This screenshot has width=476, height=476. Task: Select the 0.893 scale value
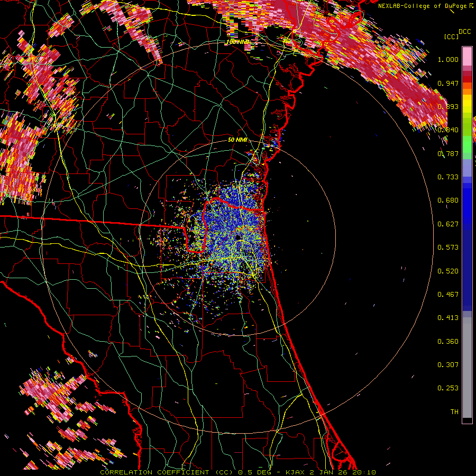click(448, 106)
